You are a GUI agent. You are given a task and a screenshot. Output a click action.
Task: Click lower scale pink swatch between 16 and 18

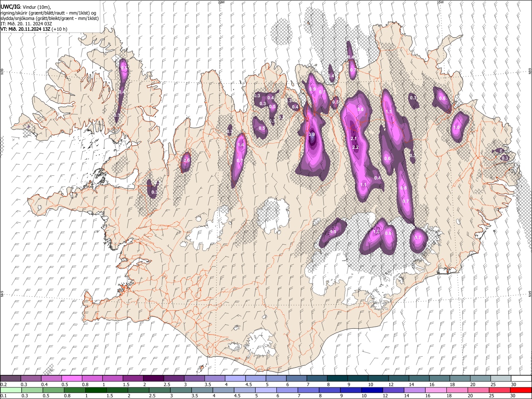pyautogui.click(x=436, y=390)
